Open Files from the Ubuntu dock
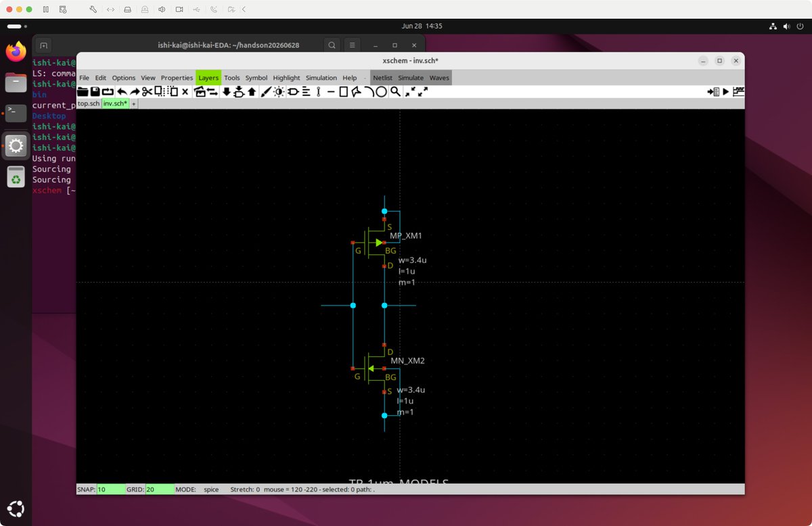The width and height of the screenshot is (812, 526). click(x=16, y=82)
